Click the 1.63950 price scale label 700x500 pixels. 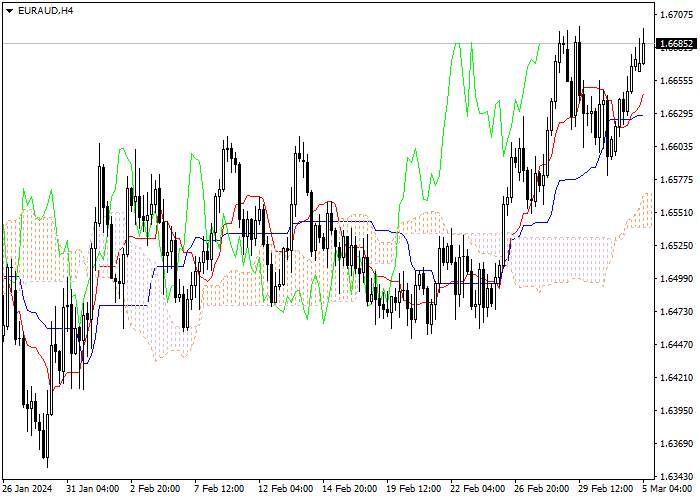[x=677, y=410]
